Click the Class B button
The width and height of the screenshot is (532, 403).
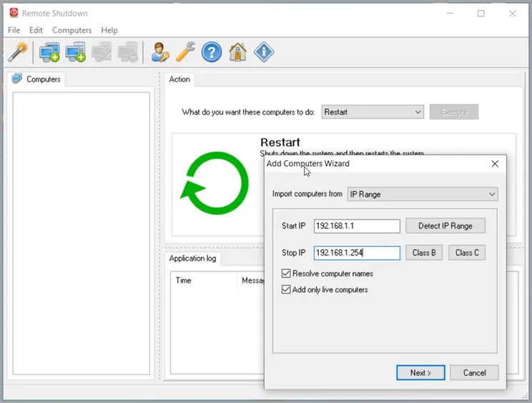pos(424,253)
